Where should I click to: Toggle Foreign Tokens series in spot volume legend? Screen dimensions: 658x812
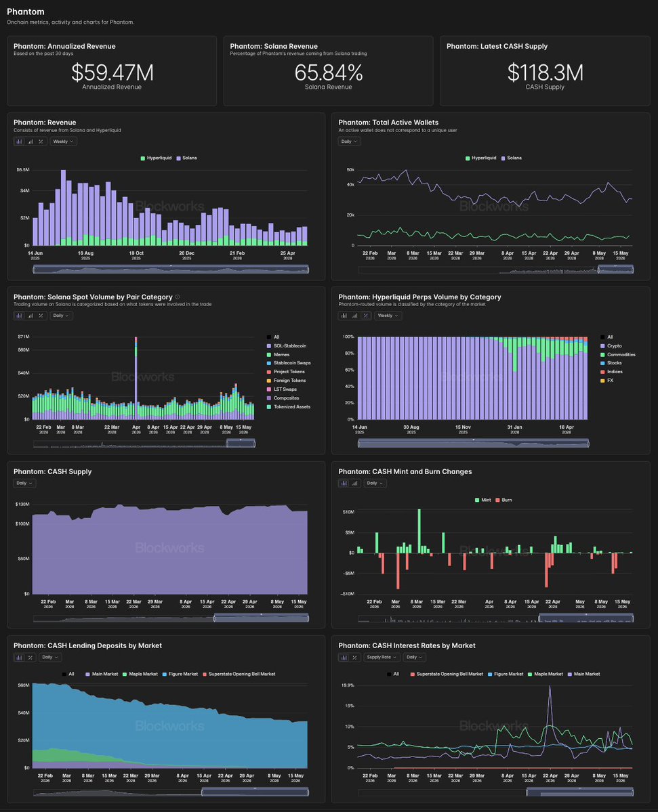click(286, 381)
